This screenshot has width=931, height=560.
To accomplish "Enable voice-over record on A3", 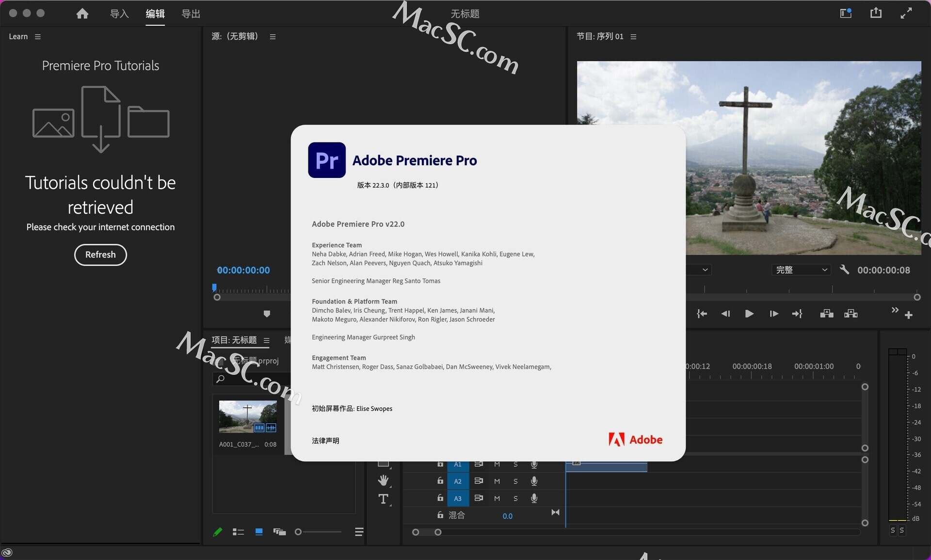I will coord(534,498).
